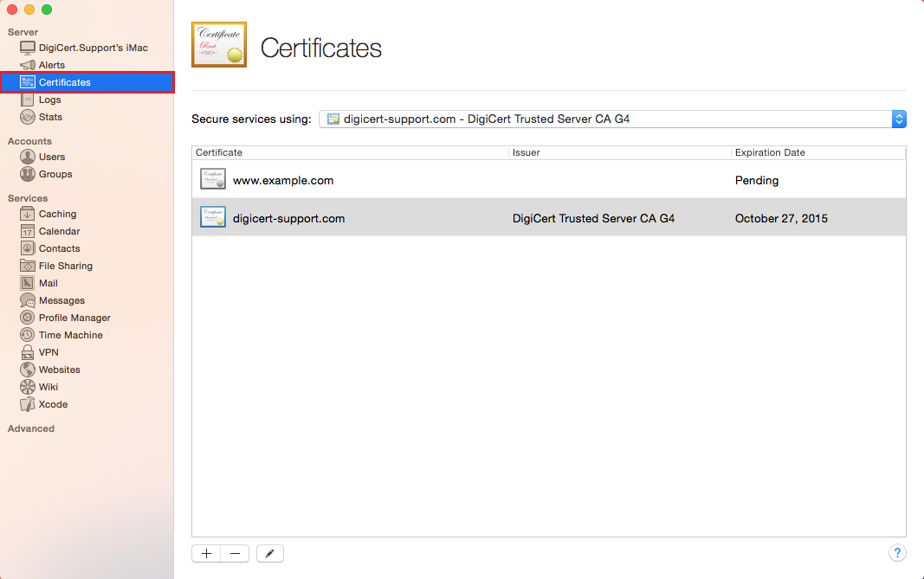Click the plus button to add certificate
Viewport: 924px width, 579px height.
[206, 554]
